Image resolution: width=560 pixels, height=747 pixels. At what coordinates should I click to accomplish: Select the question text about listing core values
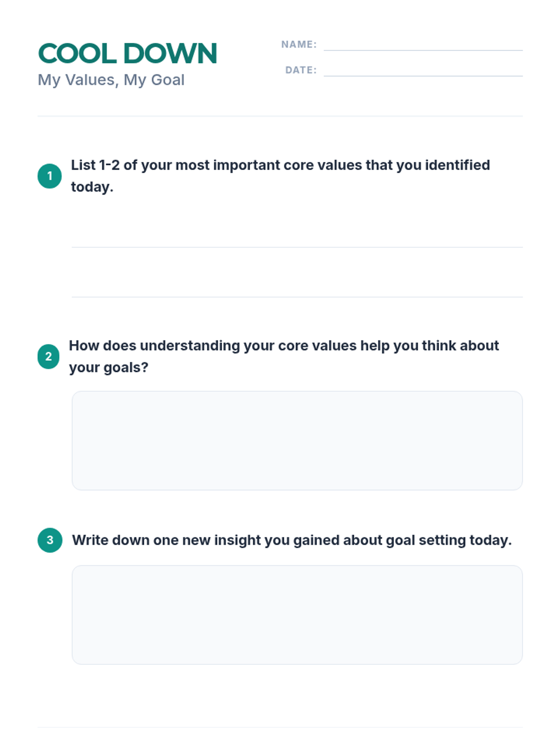point(280,176)
